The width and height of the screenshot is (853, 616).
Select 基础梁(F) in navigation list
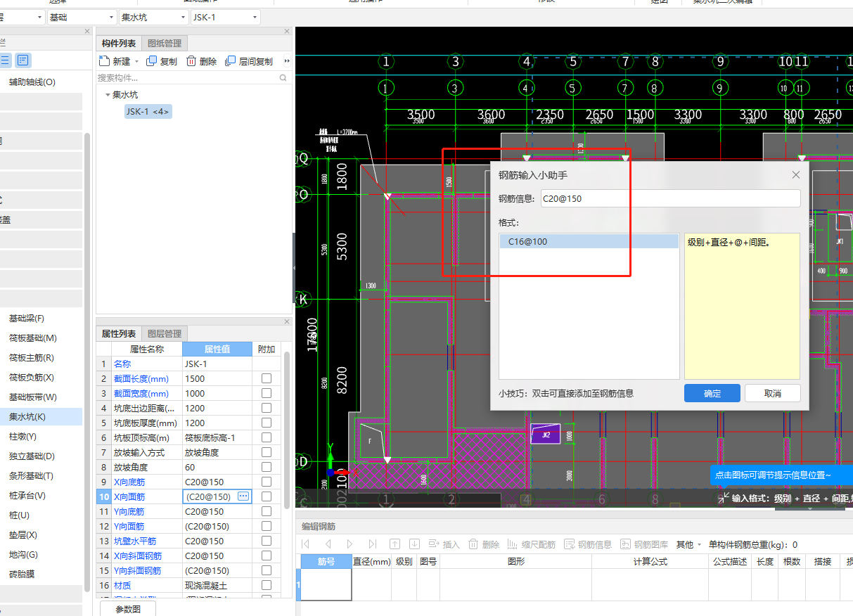coord(27,319)
